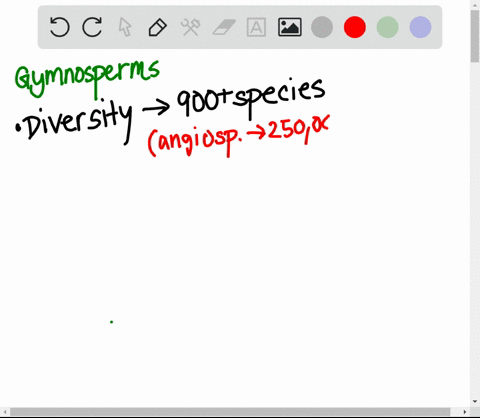Click the horizontal scrollbar right arrow

click(465, 412)
